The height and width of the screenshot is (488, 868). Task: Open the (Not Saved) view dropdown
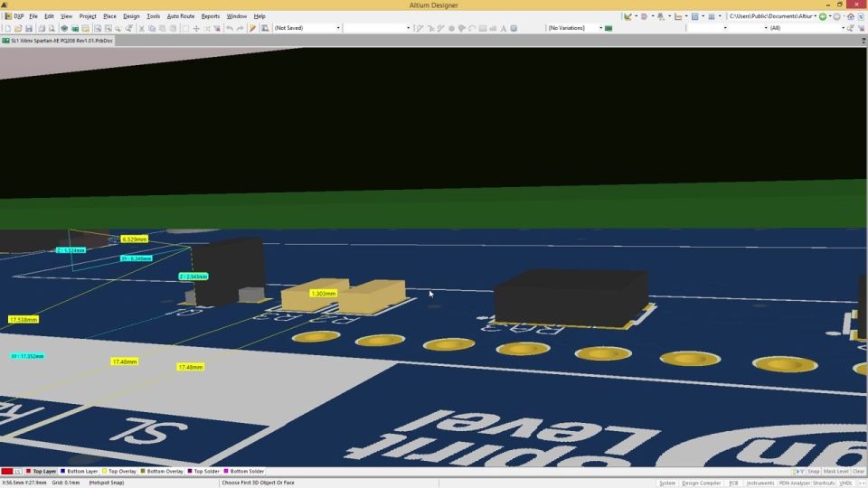pos(338,28)
